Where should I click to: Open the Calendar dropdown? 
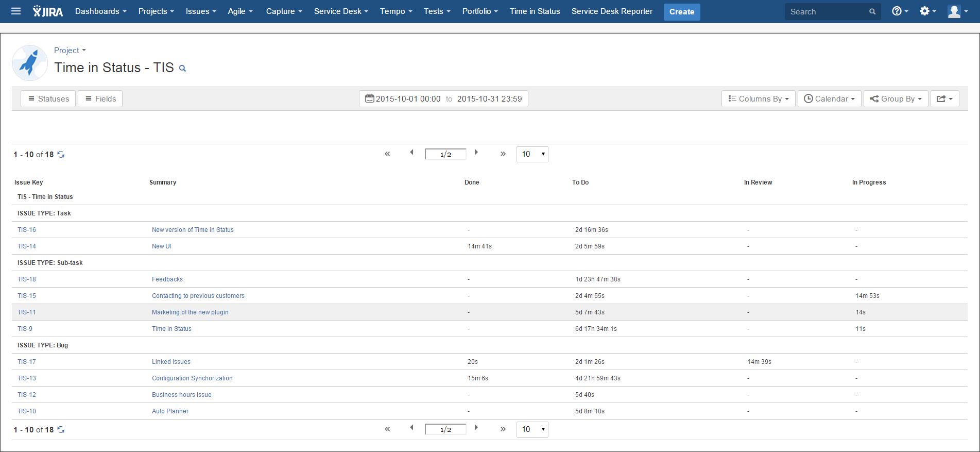829,99
